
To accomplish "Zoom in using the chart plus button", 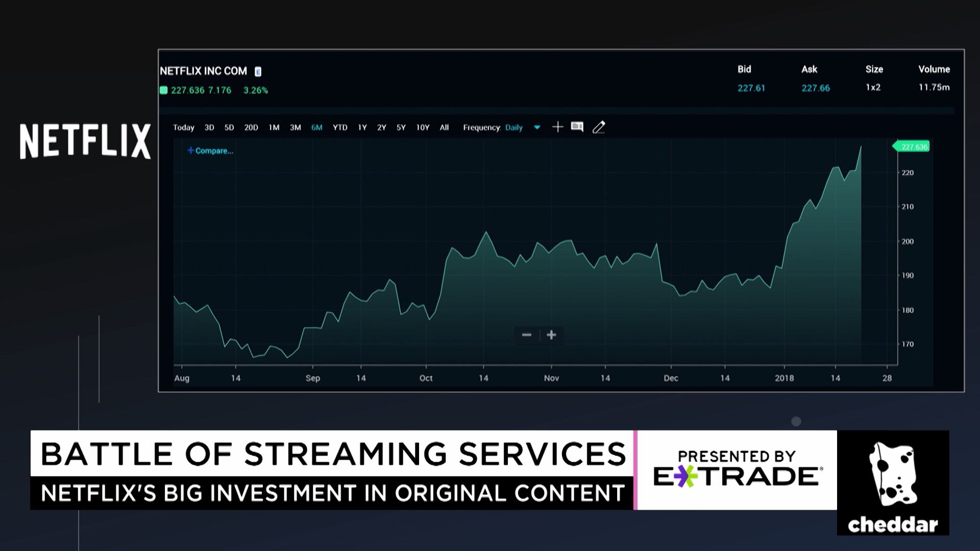I will point(551,335).
